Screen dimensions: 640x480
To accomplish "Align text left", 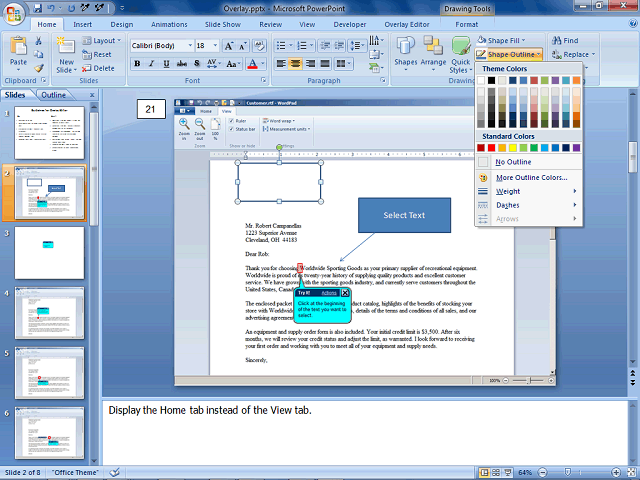I will [281, 63].
